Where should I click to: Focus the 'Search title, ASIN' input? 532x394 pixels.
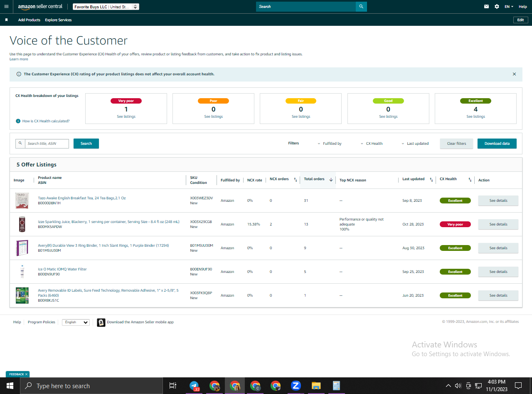[47, 144]
